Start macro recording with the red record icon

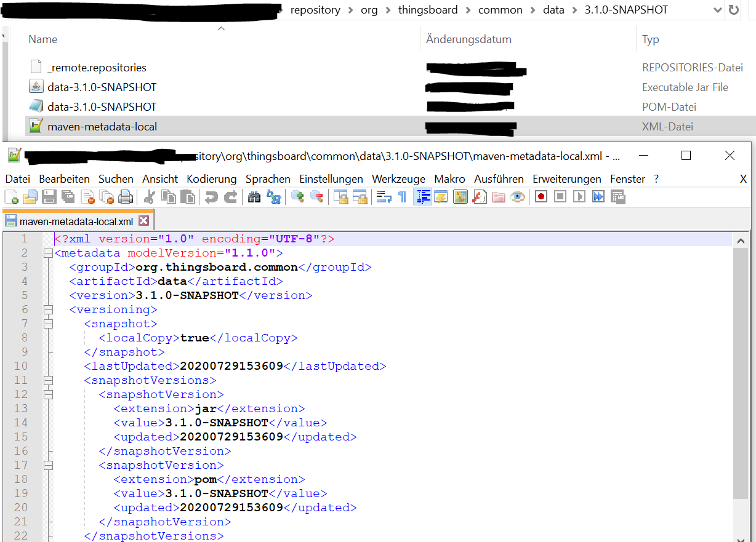coord(541,197)
